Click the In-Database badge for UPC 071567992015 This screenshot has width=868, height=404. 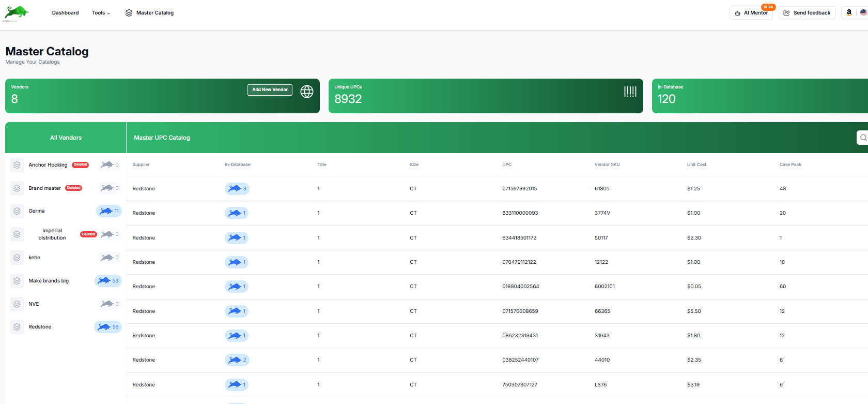pos(237,189)
